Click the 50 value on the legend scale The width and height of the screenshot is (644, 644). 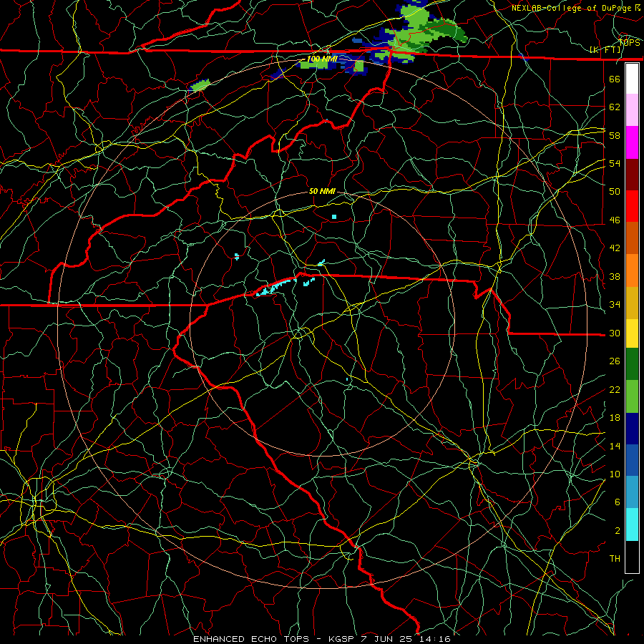[615, 191]
